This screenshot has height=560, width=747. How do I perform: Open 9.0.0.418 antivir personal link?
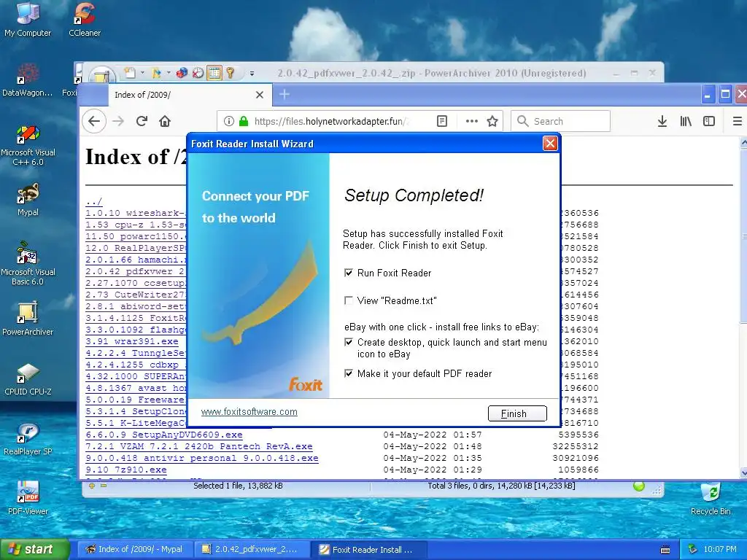coord(202,458)
